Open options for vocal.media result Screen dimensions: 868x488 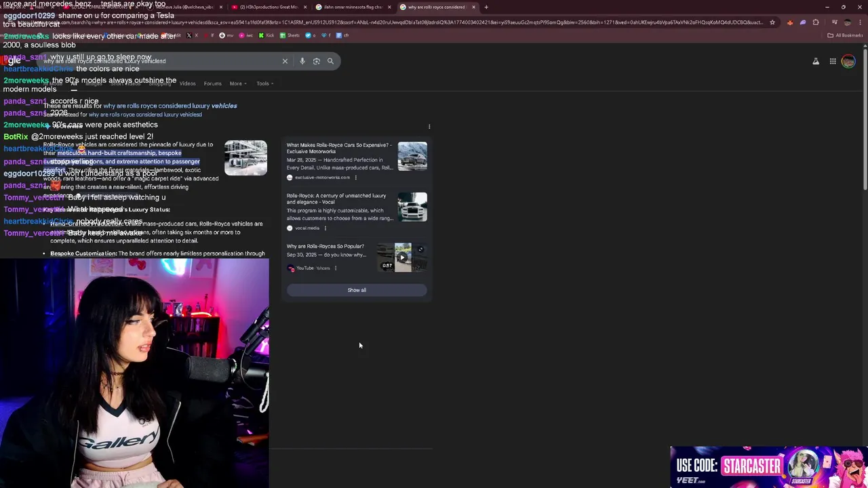tap(325, 228)
